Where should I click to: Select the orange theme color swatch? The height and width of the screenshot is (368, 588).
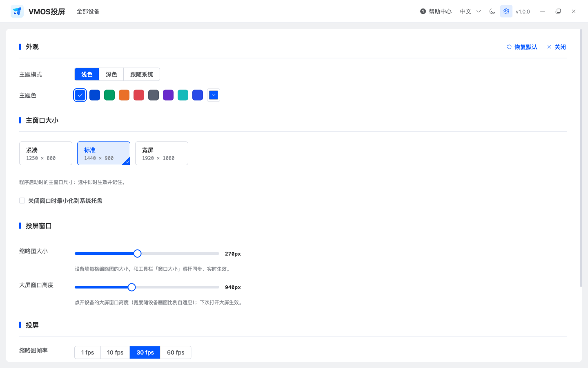(124, 95)
